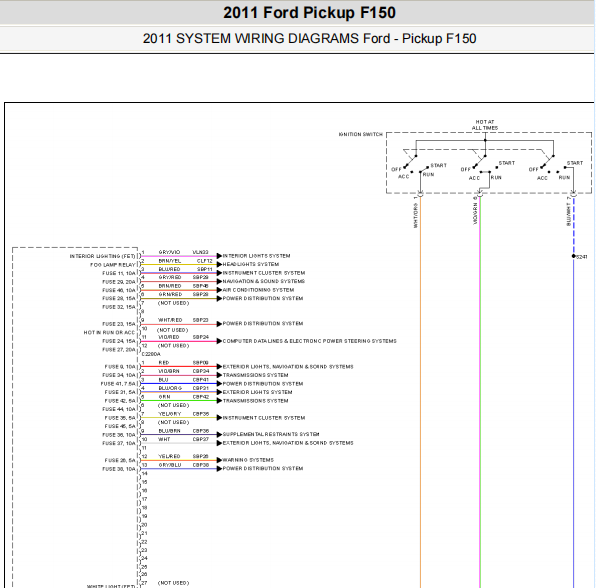Screen dimensions: 596x588
Task: Select the GRY/VIO wire color label
Action: click(x=169, y=252)
